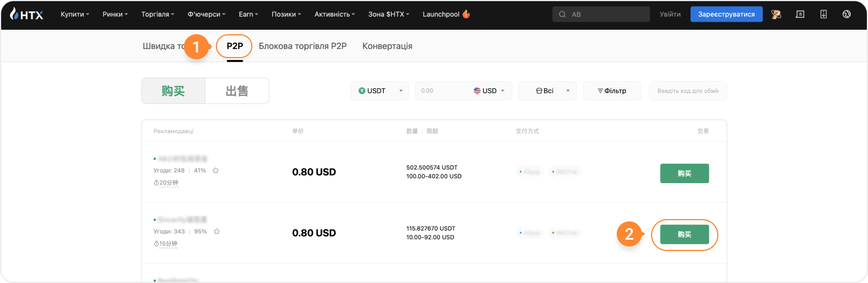Click the blue Зареєструватися button
The height and width of the screenshot is (283, 868).
726,14
